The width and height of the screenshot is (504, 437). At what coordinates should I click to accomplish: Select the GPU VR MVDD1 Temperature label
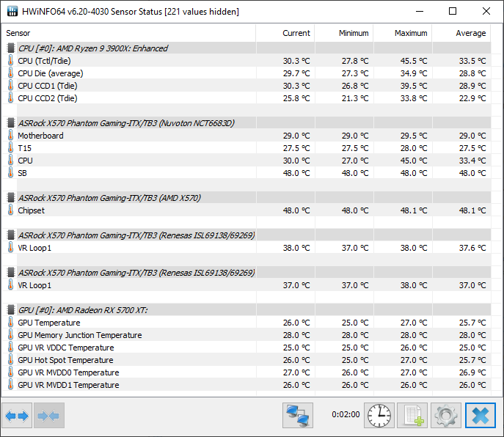coord(68,385)
